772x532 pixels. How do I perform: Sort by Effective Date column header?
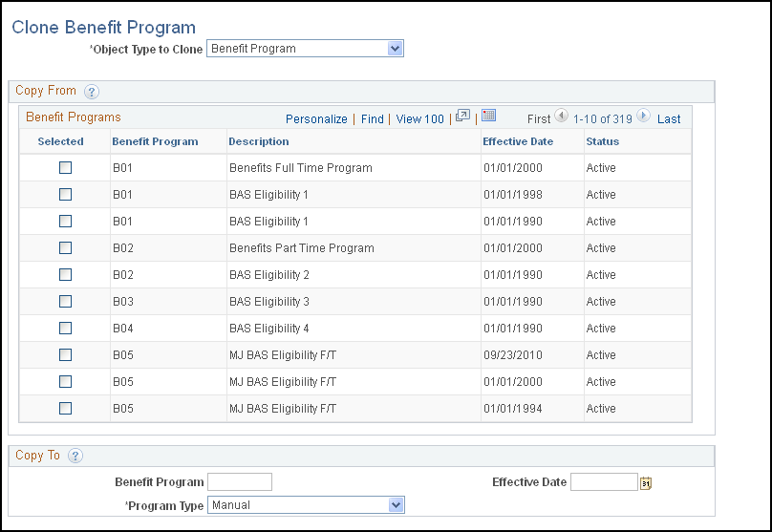click(x=518, y=141)
